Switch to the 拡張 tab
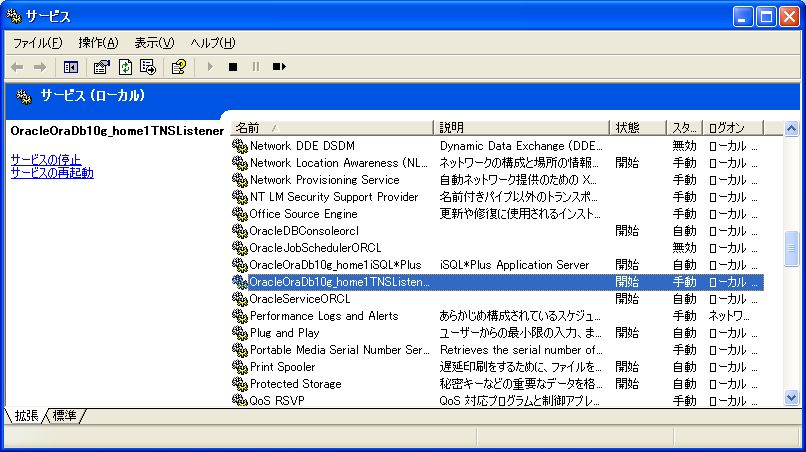The width and height of the screenshot is (806, 452). pos(26,415)
